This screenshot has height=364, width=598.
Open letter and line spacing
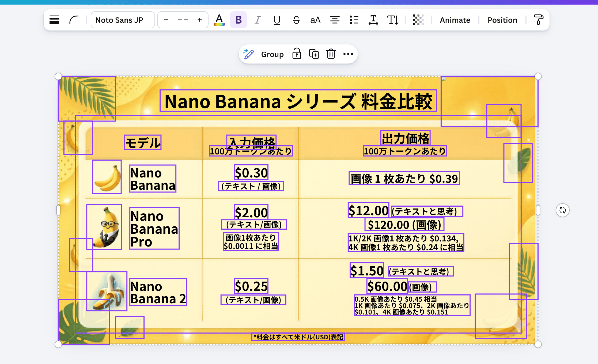click(x=373, y=20)
